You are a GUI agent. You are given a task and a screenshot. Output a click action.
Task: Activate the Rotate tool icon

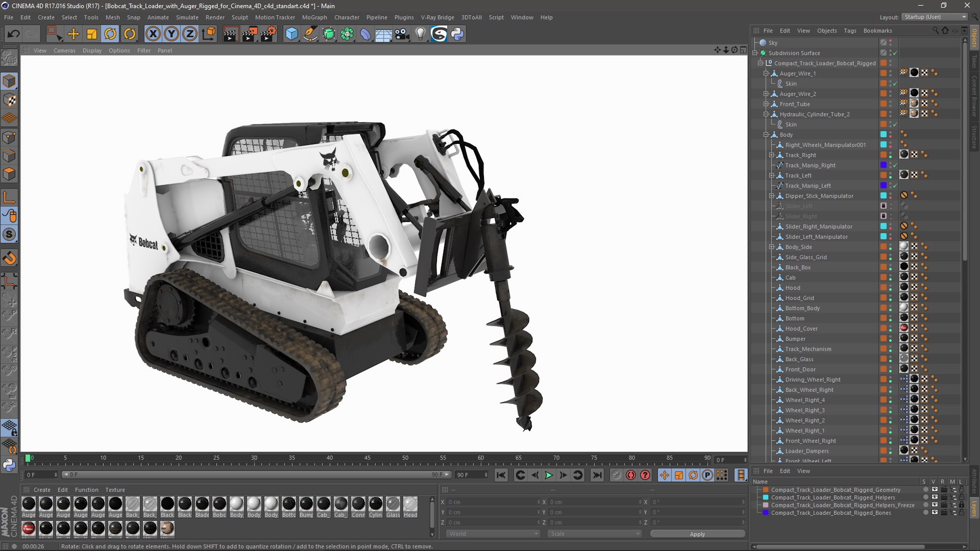(110, 34)
